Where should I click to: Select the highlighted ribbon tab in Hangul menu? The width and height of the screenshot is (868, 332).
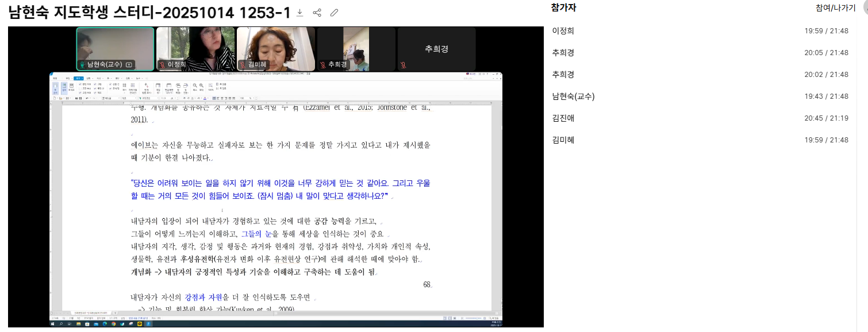(x=78, y=77)
